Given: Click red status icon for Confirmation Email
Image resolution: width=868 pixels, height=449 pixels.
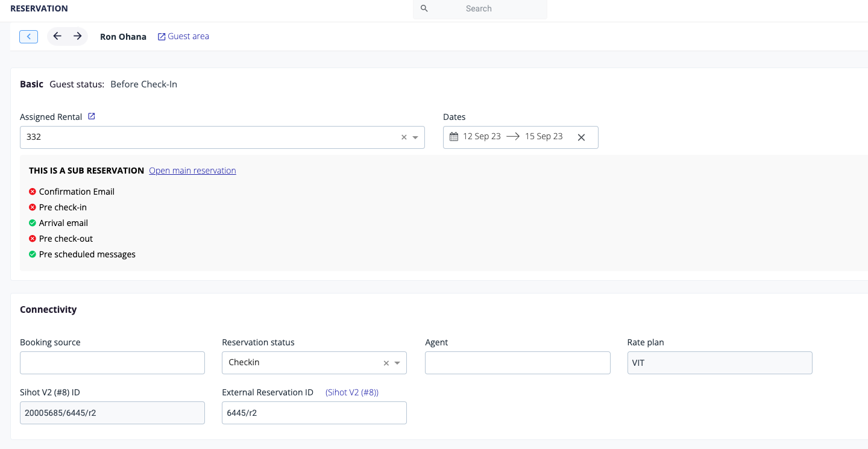Looking at the screenshot, I should point(33,192).
